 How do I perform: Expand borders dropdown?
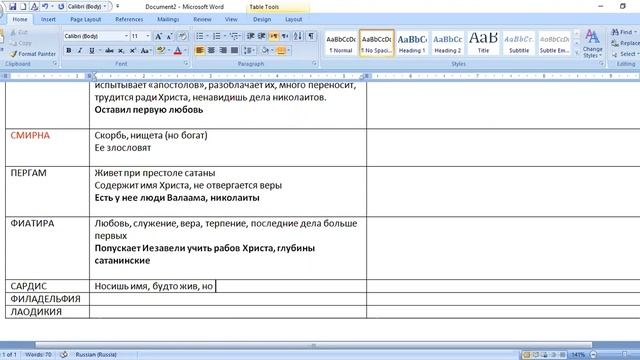[289, 51]
